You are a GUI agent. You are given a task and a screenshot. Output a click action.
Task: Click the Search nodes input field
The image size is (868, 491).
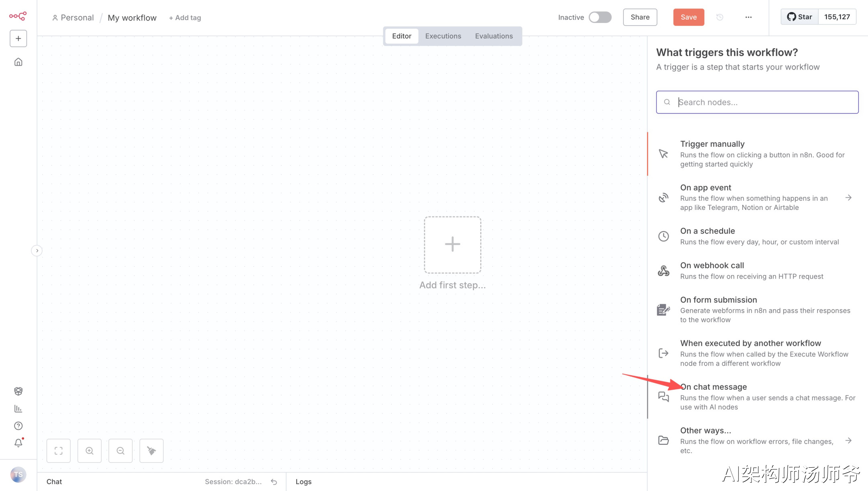[764, 102]
